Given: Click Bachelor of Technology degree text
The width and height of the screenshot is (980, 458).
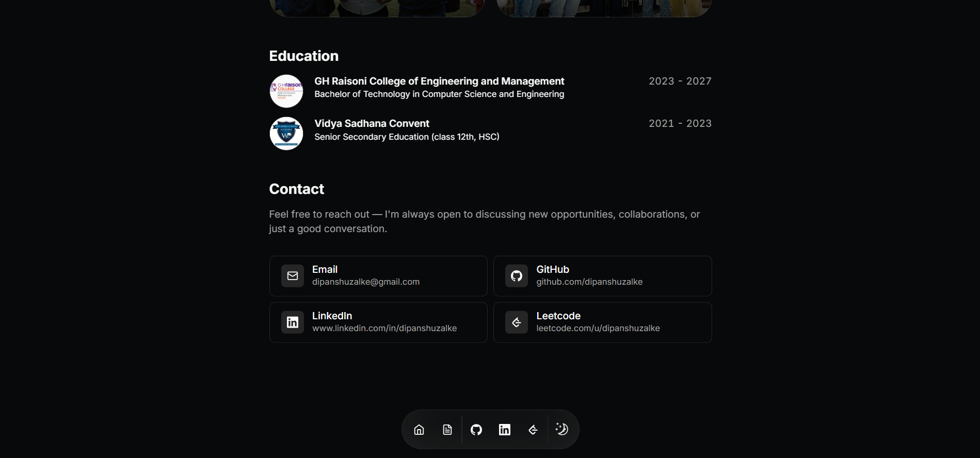Looking at the screenshot, I should [x=439, y=94].
